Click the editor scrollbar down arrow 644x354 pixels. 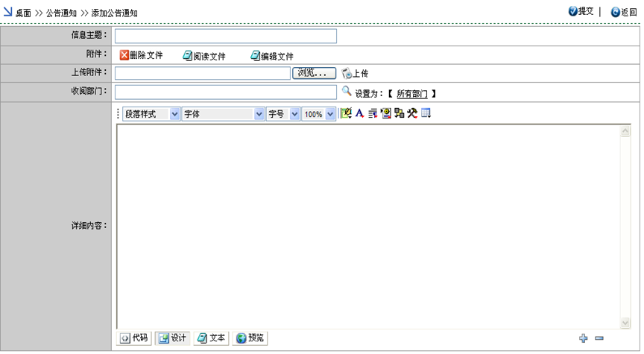(x=625, y=323)
